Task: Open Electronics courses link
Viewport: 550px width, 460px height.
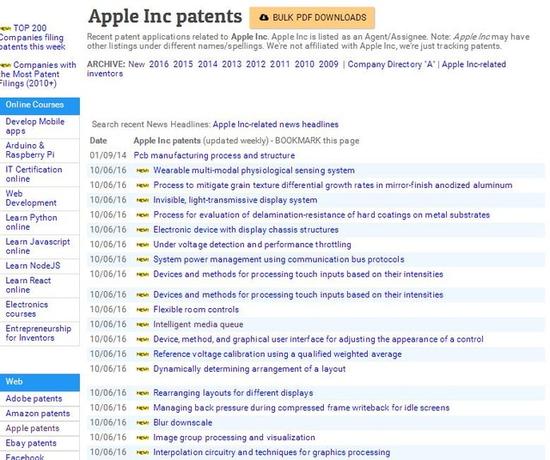Action: [27, 309]
